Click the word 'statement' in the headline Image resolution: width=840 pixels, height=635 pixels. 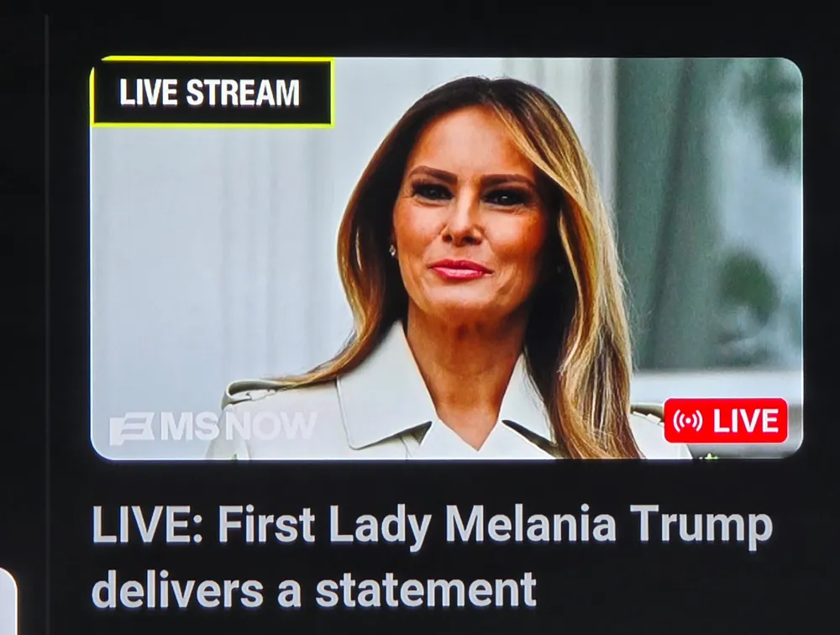tap(426, 588)
